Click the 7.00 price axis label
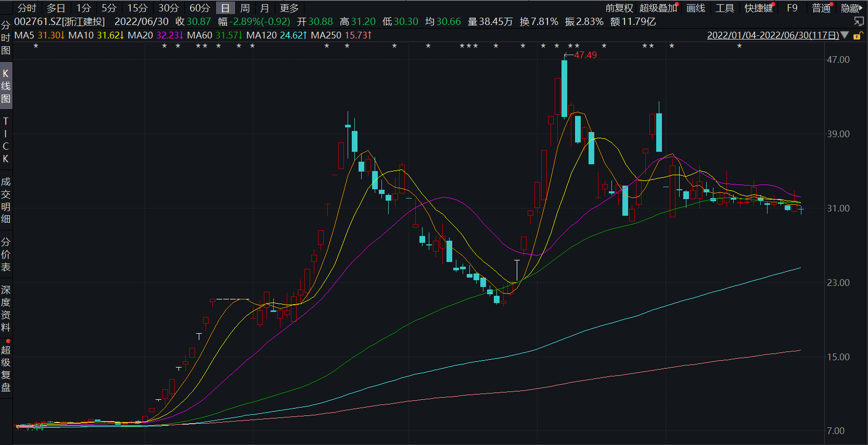 pyautogui.click(x=836, y=431)
